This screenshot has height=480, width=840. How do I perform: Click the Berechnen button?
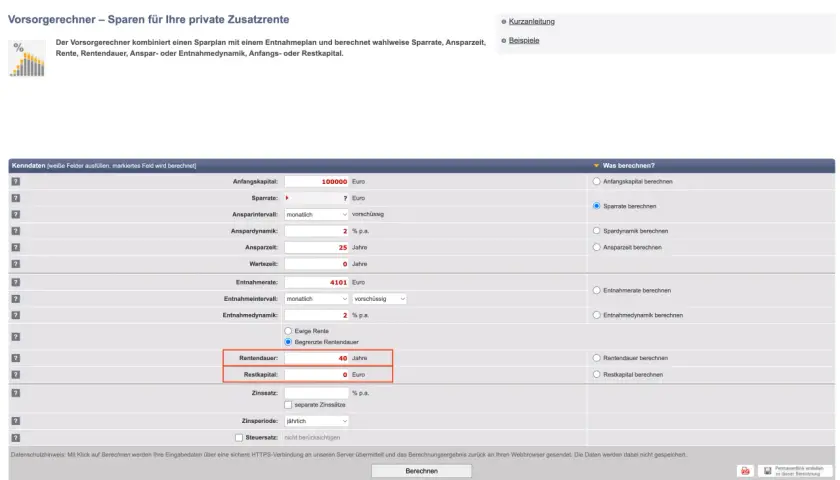(x=422, y=471)
